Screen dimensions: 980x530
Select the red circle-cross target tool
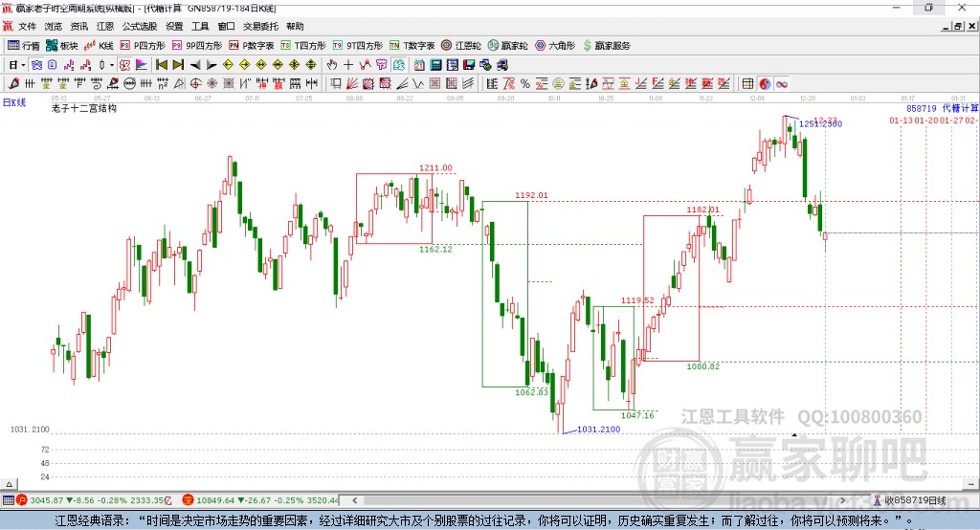195,84
